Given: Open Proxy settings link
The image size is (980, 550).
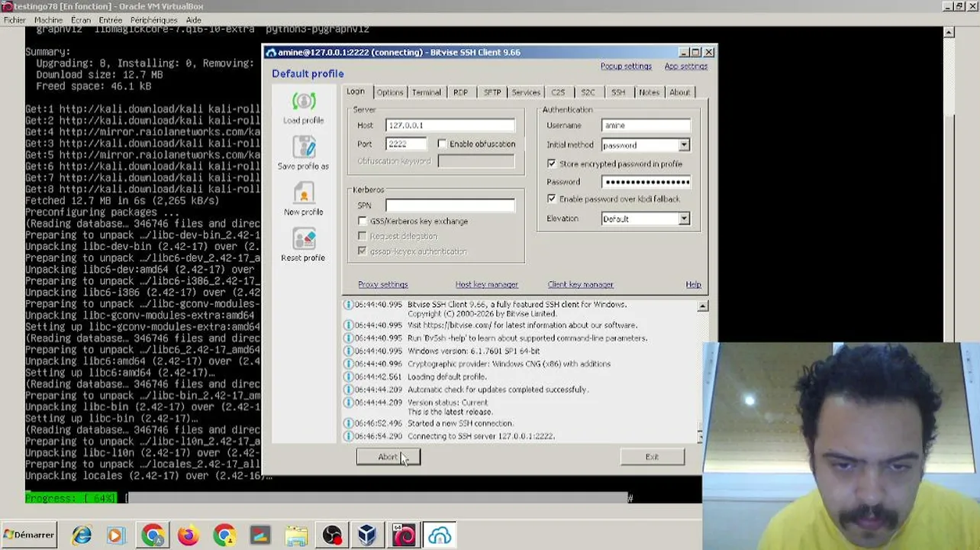Looking at the screenshot, I should click(x=383, y=284).
